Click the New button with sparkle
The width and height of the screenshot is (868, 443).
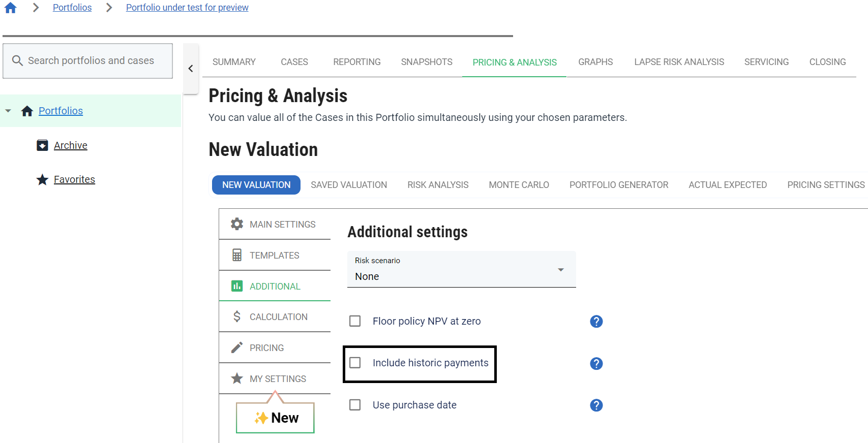pyautogui.click(x=276, y=418)
